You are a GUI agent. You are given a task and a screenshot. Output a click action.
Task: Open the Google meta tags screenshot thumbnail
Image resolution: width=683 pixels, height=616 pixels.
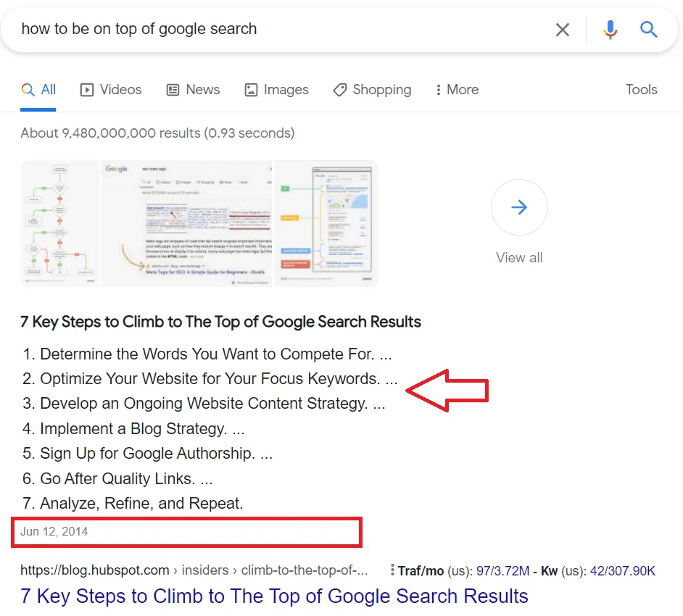click(x=186, y=223)
